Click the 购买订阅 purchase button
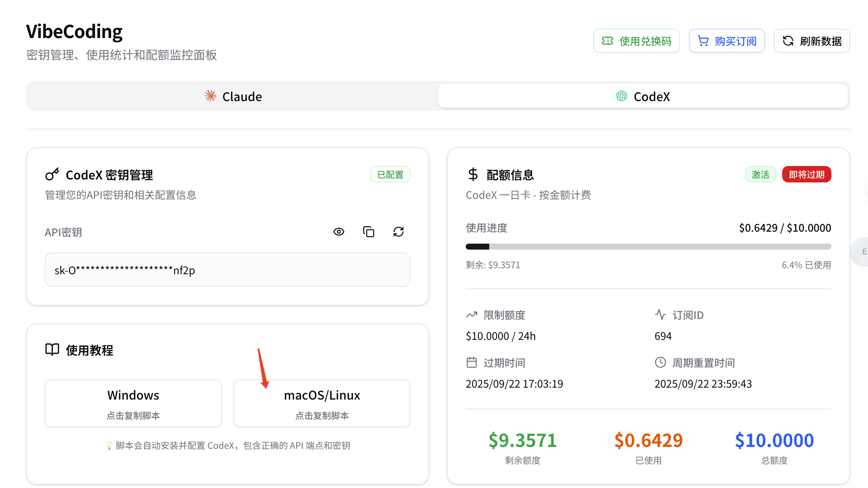The image size is (868, 488). [727, 41]
